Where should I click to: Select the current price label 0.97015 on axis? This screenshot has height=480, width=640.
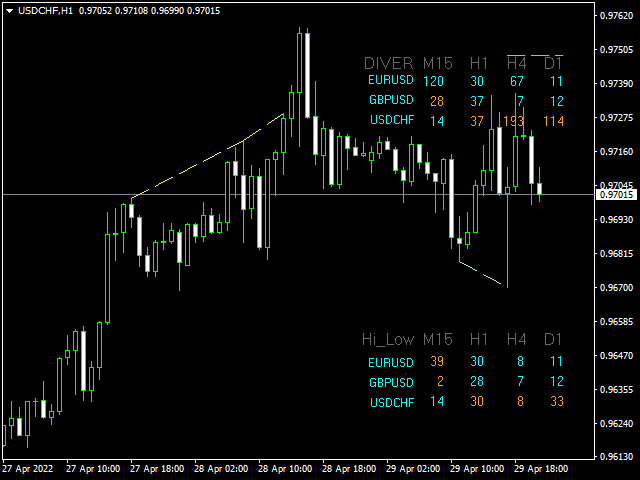[617, 195]
